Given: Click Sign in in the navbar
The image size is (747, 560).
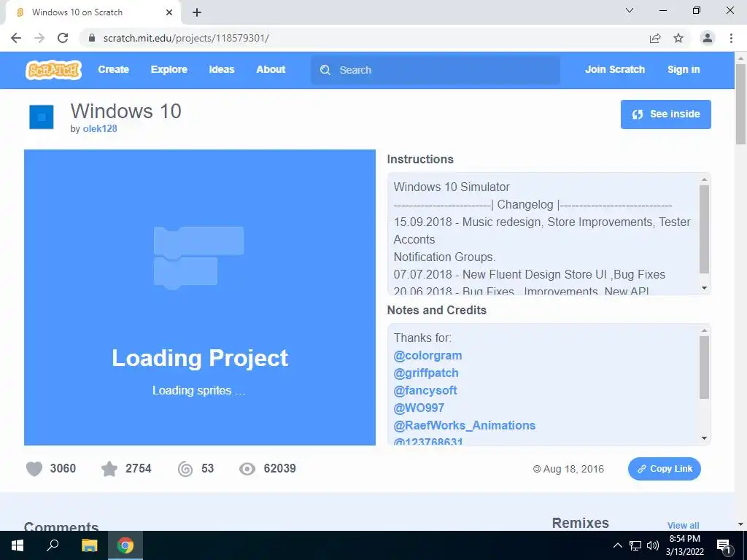Looking at the screenshot, I should (684, 69).
